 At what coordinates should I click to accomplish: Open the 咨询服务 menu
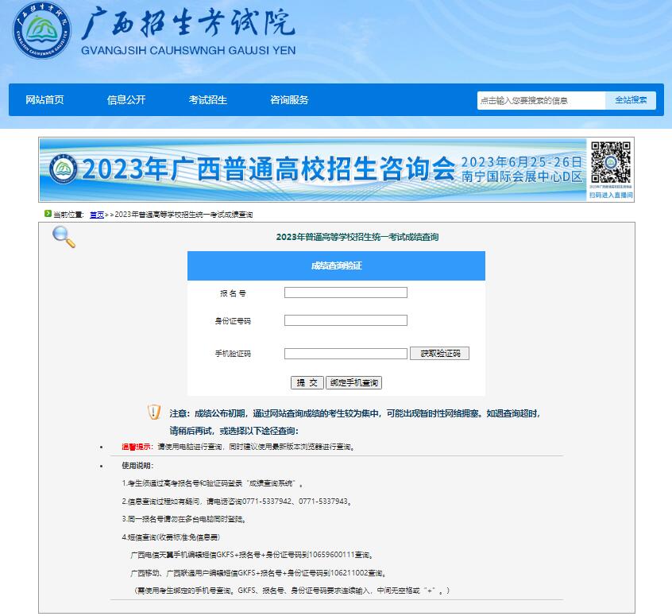click(x=288, y=99)
